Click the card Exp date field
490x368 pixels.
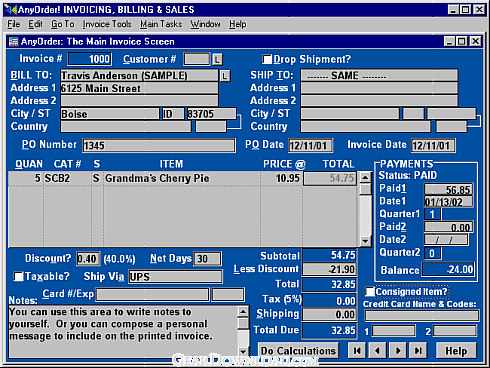click(x=228, y=295)
